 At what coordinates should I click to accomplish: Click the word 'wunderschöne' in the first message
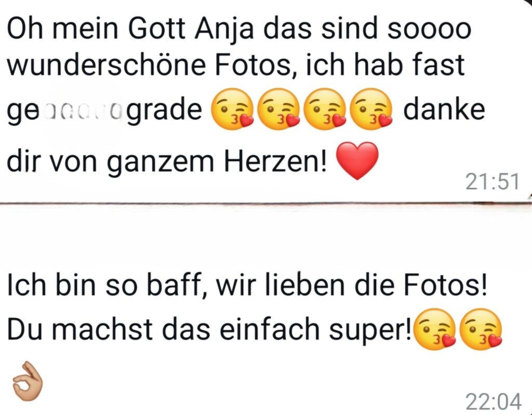pyautogui.click(x=106, y=64)
